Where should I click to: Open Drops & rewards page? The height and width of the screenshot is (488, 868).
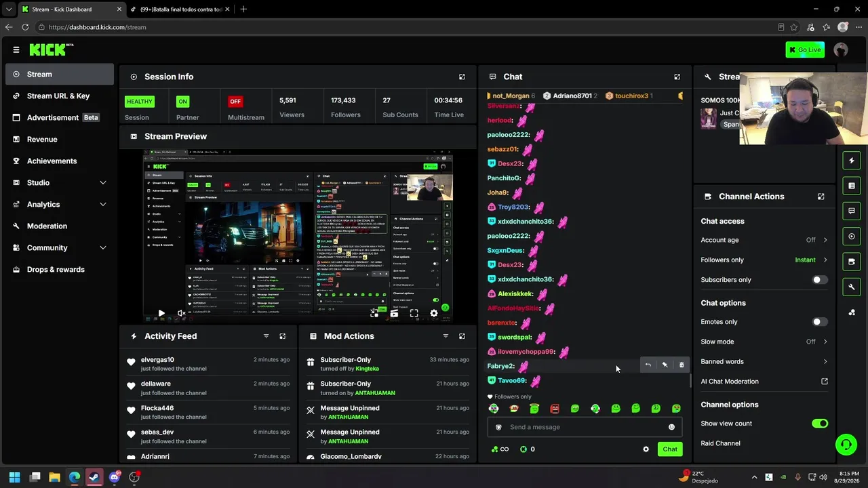coord(60,269)
